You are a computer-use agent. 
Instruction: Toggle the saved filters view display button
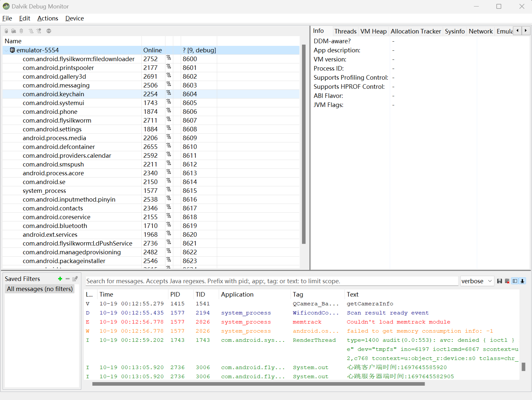coord(515,281)
